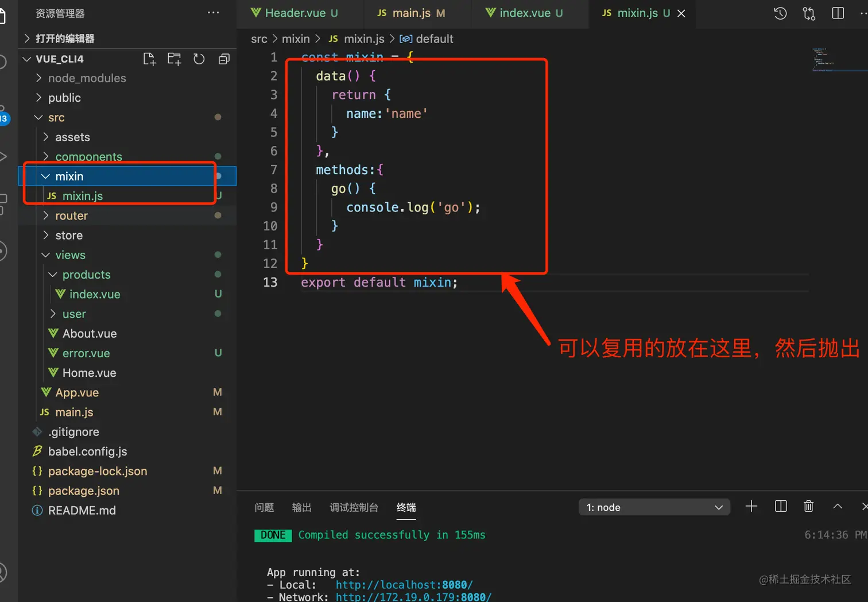Viewport: 868px width, 602px height.
Task: Click the New File icon in explorer
Action: coord(149,59)
